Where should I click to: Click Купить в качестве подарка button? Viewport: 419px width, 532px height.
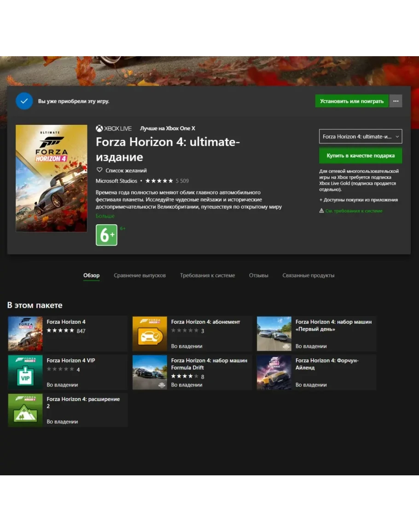coord(361,156)
